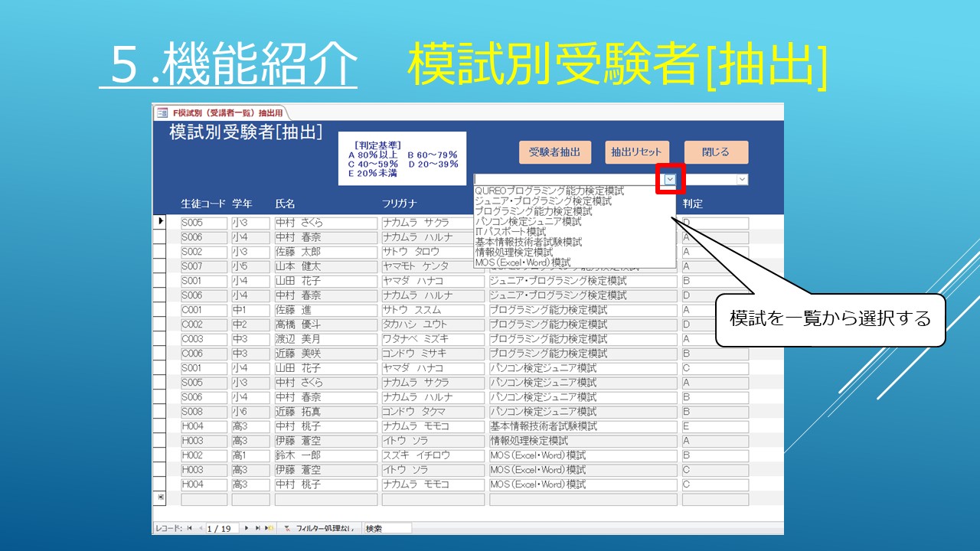Expand the rightmost combo box arrow
Viewport: 980px width, 551px height.
click(x=741, y=179)
